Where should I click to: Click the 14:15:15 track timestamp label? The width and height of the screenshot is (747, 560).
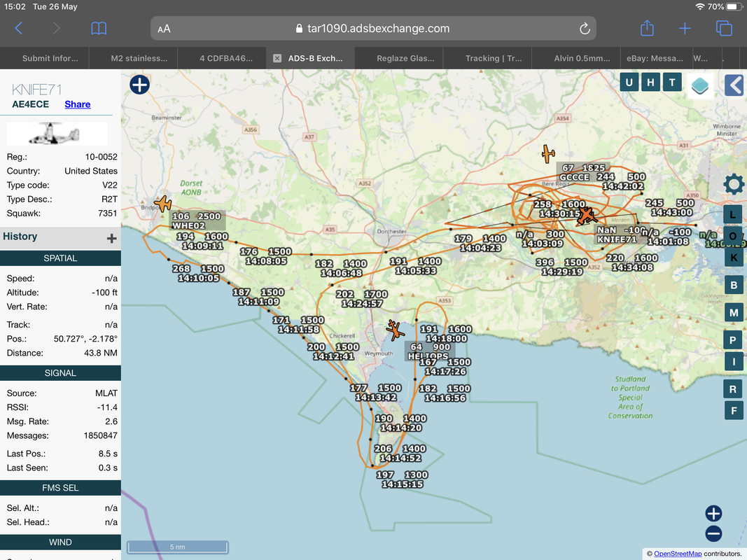pyautogui.click(x=402, y=484)
